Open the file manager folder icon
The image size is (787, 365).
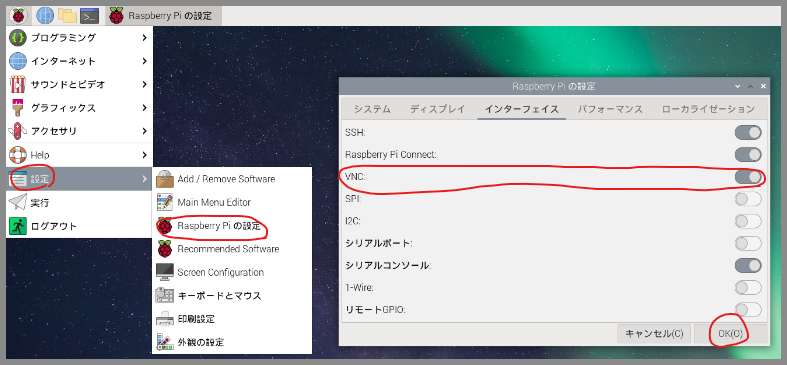[x=67, y=16]
